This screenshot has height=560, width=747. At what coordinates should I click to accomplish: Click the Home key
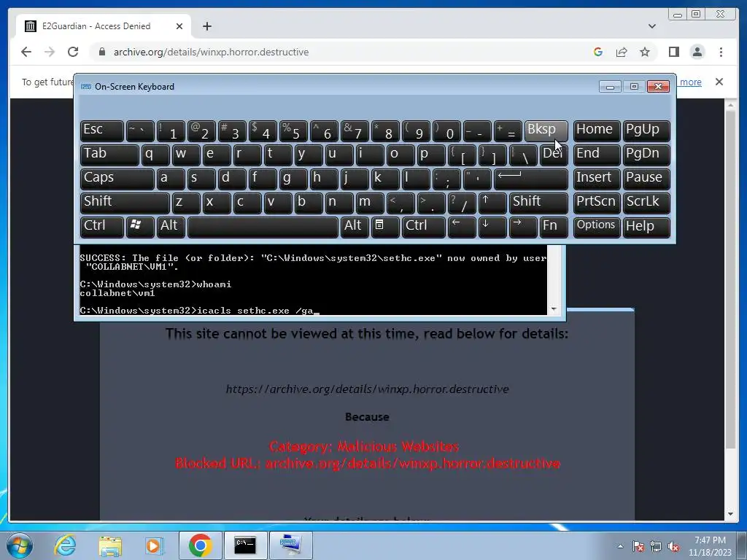pos(597,130)
